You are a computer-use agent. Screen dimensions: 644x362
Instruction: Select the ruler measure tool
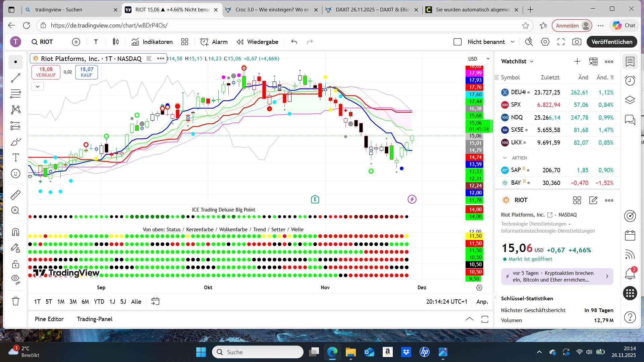(16, 194)
